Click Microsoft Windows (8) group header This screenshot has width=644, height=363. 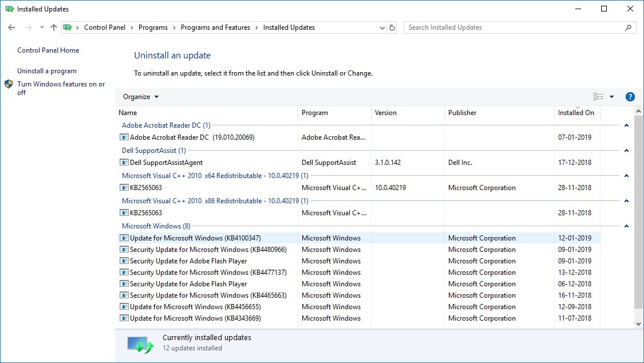tap(156, 226)
